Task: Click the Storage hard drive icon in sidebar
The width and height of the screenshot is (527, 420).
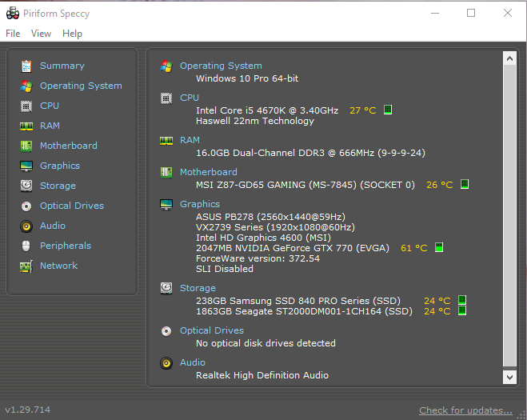Action: pyautogui.click(x=26, y=186)
